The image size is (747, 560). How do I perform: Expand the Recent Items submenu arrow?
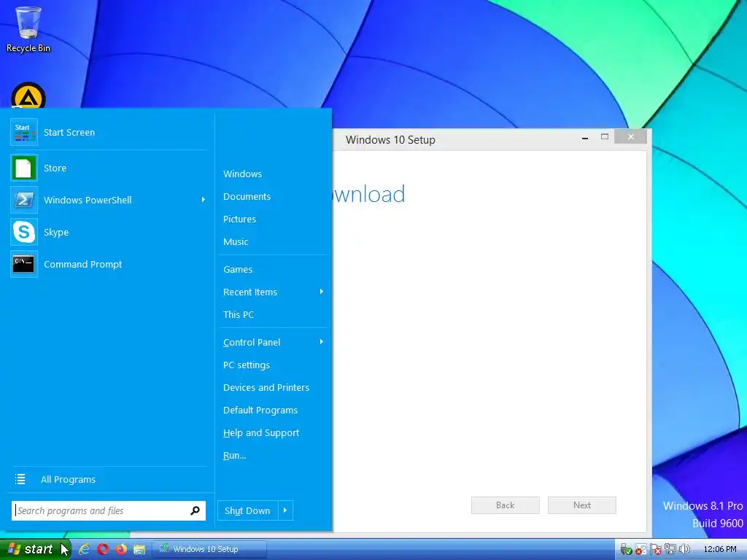(322, 292)
